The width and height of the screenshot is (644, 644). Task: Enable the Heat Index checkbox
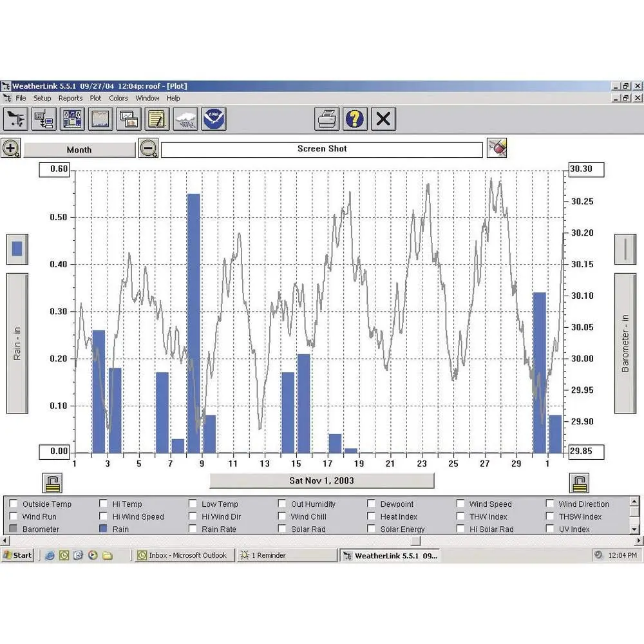(371, 516)
